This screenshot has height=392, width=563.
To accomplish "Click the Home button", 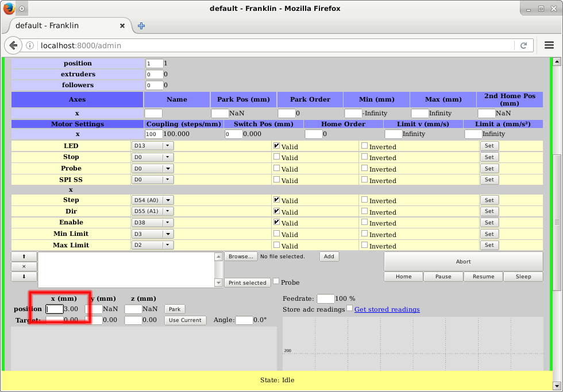I will coord(403,277).
